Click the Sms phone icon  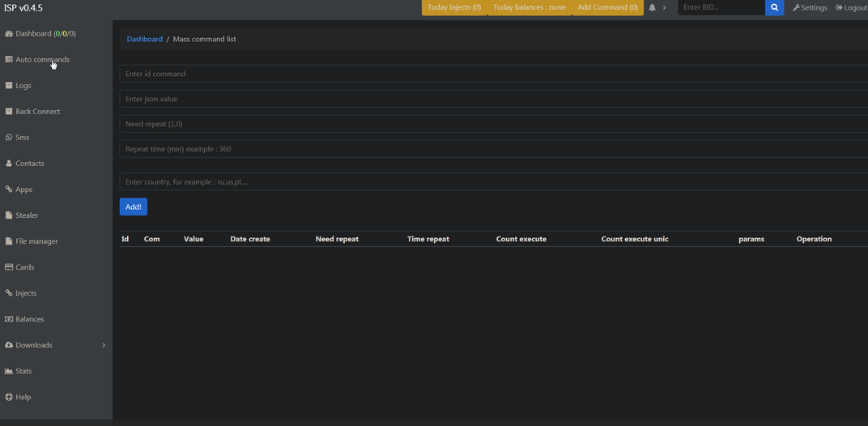coord(9,138)
